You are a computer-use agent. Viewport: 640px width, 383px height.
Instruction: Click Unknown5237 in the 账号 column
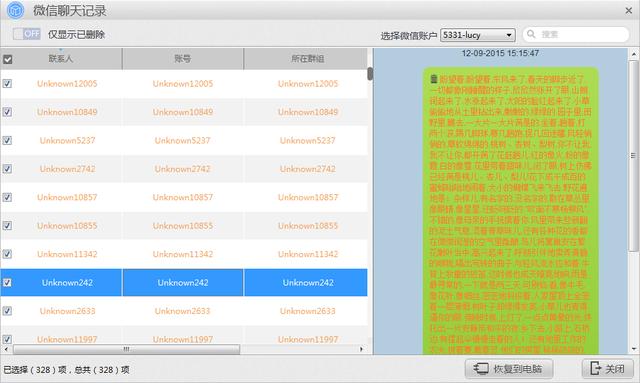tap(182, 140)
